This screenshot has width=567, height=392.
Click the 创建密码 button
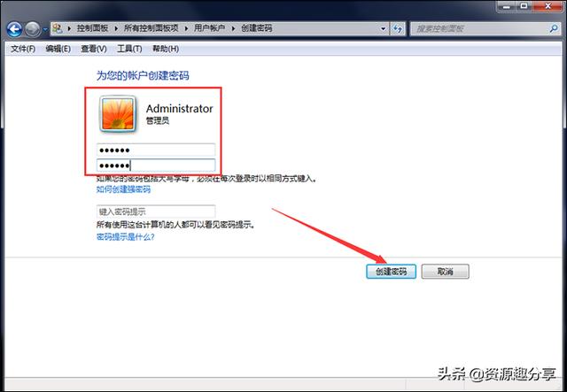391,272
